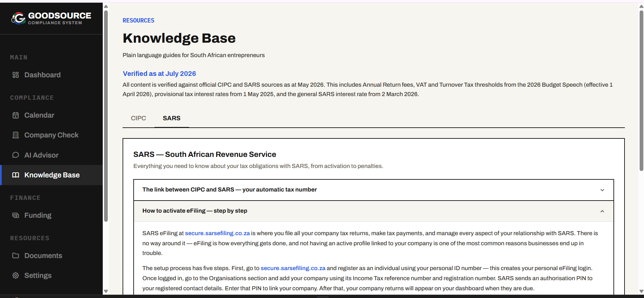Image resolution: width=644 pixels, height=298 pixels.
Task: Click sidebar scroll up arrow
Action: click(x=106, y=6)
